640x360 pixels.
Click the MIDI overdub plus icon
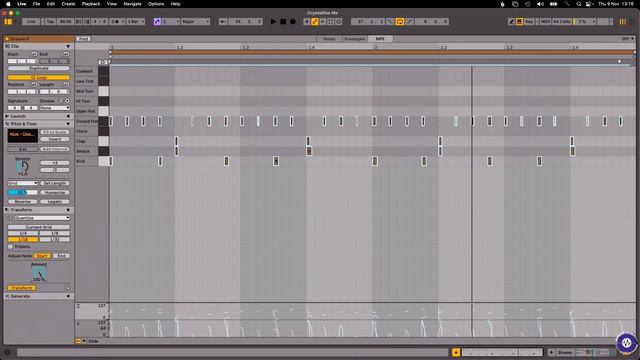[x=307, y=22]
